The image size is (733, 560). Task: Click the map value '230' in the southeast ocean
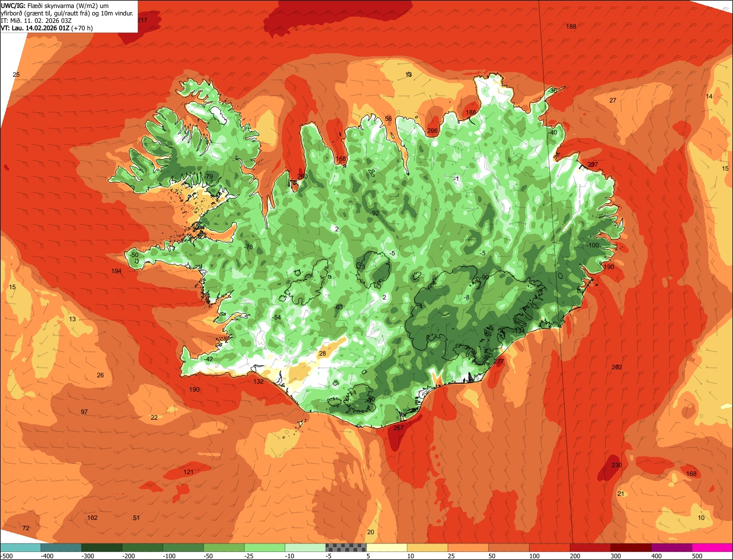616,465
